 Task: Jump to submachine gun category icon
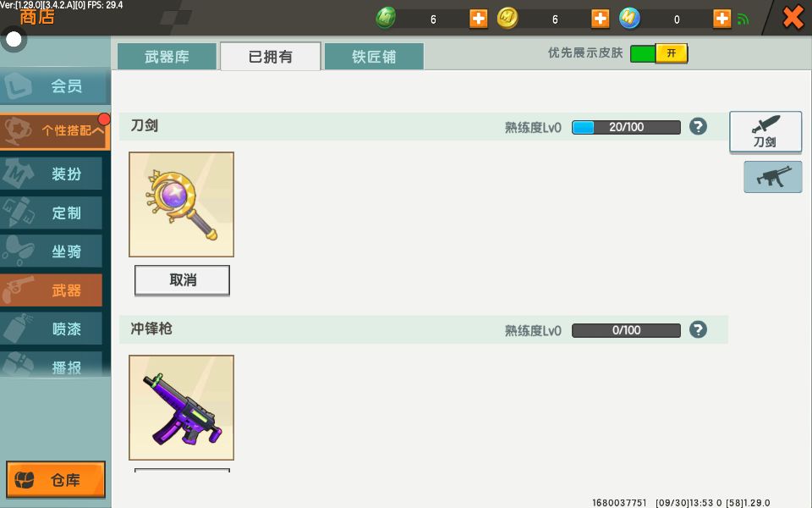click(772, 177)
